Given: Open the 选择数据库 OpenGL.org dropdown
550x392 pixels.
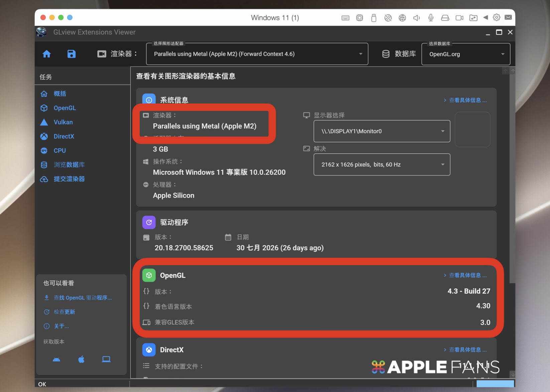Looking at the screenshot, I should [466, 54].
